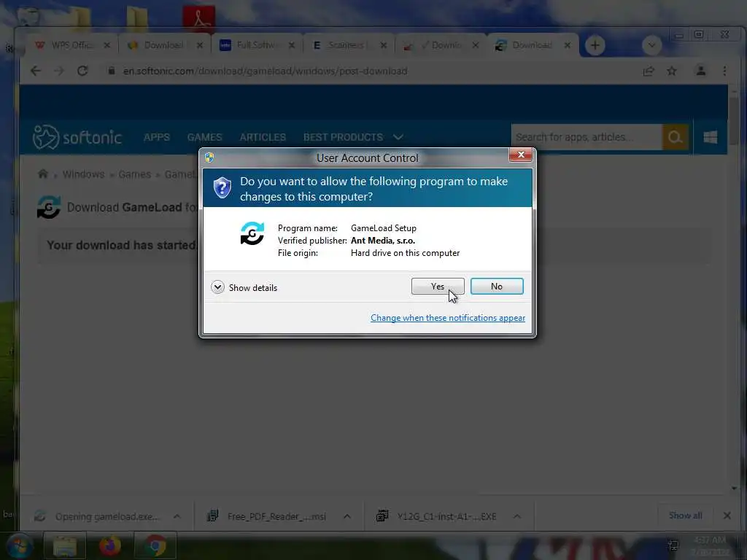
Task: Open Chrome from taskbar
Action: 155,545
